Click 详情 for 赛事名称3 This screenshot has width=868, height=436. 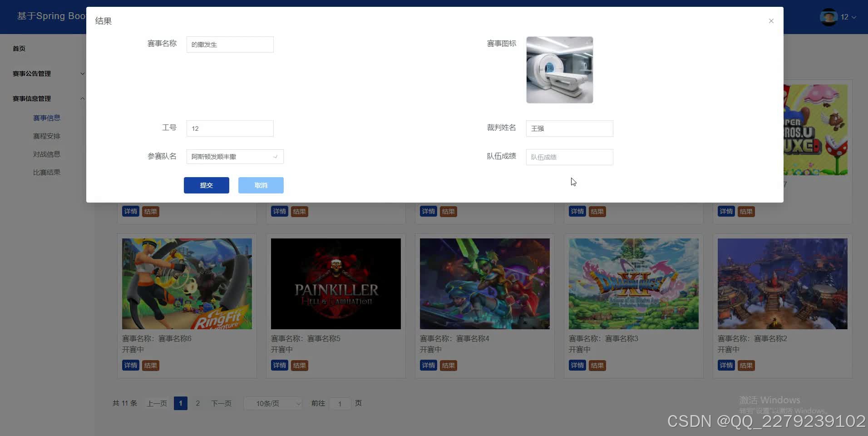pos(577,365)
